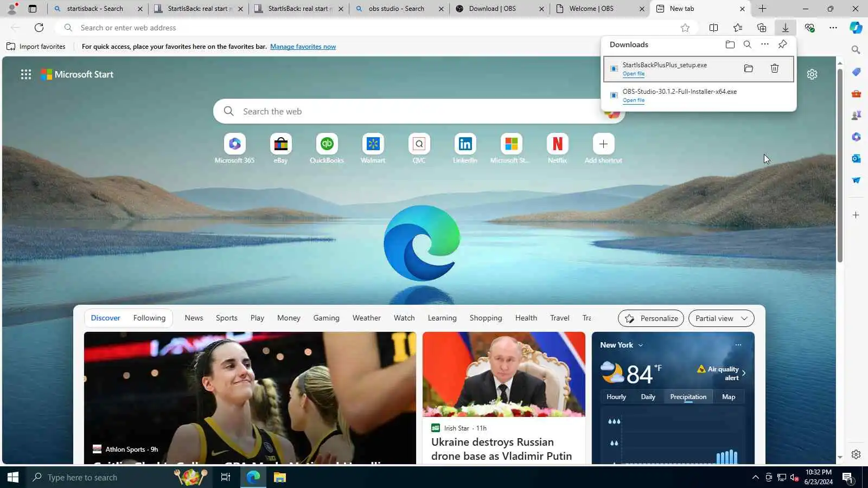Viewport: 868px width, 488px height.
Task: Open Tab actions menu icon
Action: tap(33, 9)
